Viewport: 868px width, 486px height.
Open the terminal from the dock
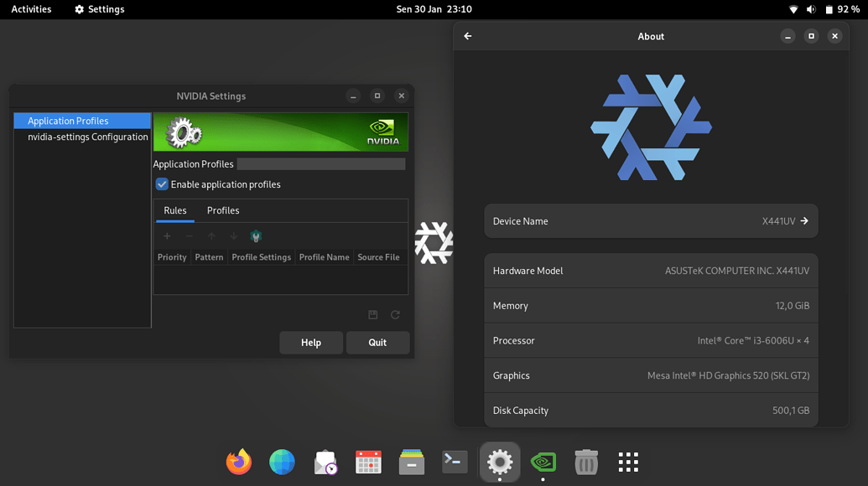(455, 462)
